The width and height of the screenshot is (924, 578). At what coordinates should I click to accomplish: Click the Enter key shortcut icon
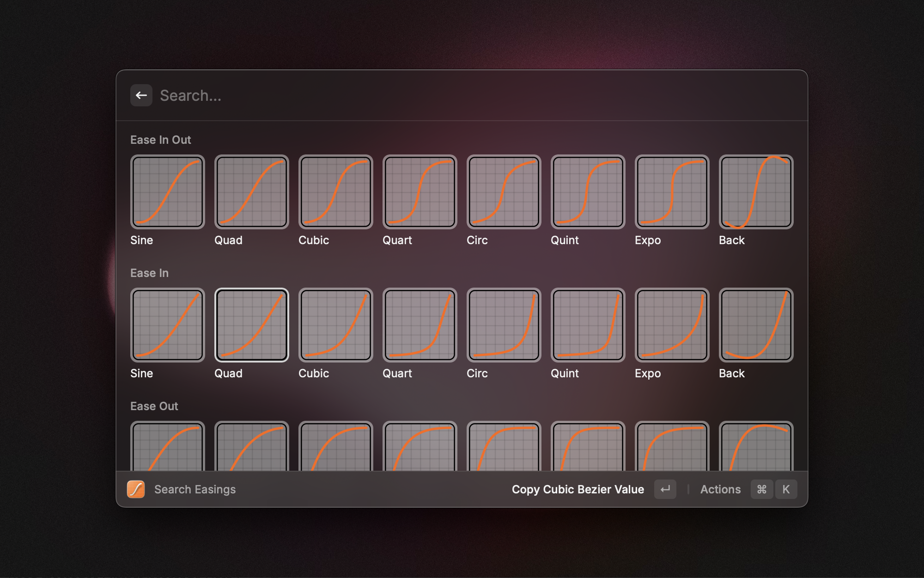[665, 489]
